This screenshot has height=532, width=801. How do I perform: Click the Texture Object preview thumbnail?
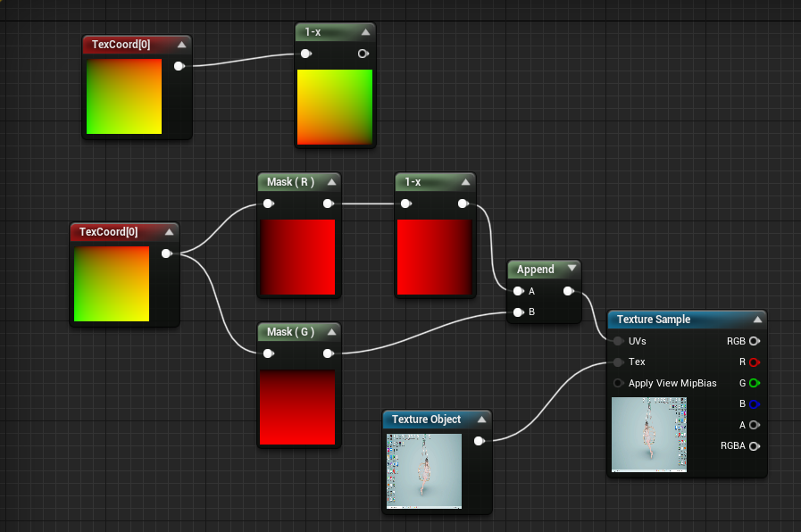coord(424,473)
